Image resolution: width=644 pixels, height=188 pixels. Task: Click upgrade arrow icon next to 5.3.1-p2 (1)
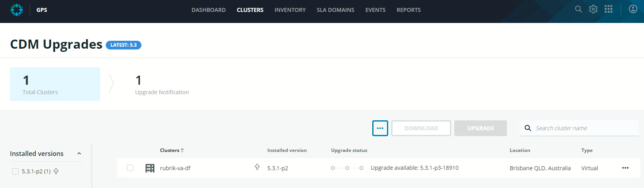56,171
